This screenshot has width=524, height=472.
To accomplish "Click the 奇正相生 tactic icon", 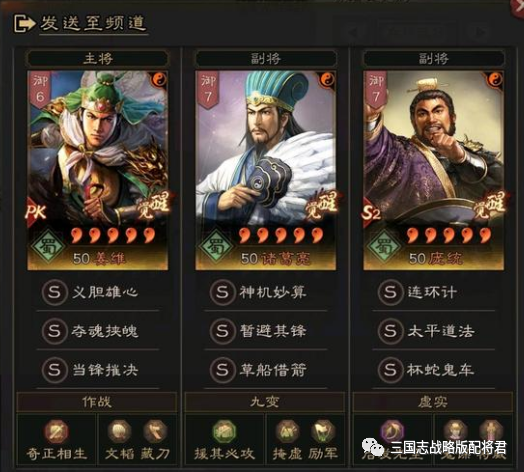I will click(x=57, y=432).
